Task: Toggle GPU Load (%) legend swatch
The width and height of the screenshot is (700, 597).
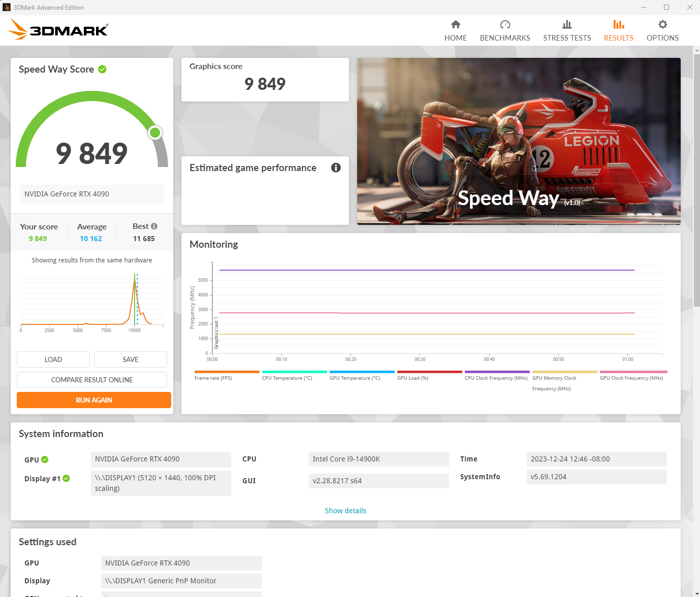Action: coord(430,372)
